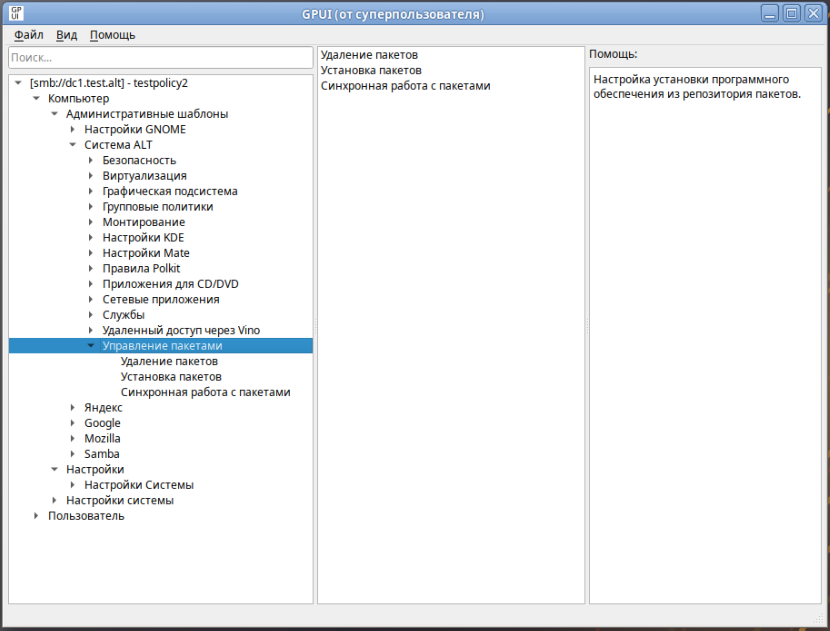Select the Монтирование tree label
Image resolution: width=830 pixels, height=631 pixels.
[143, 222]
